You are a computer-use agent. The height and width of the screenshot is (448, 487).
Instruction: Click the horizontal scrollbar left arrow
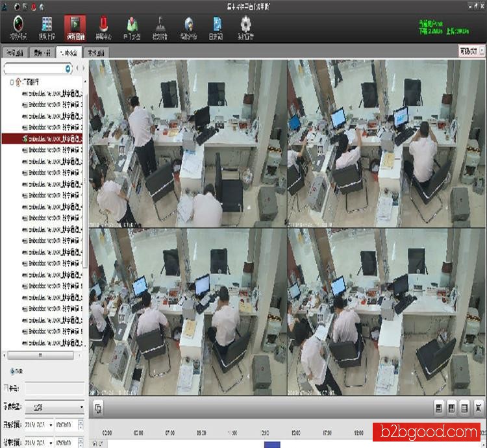tap(5, 355)
